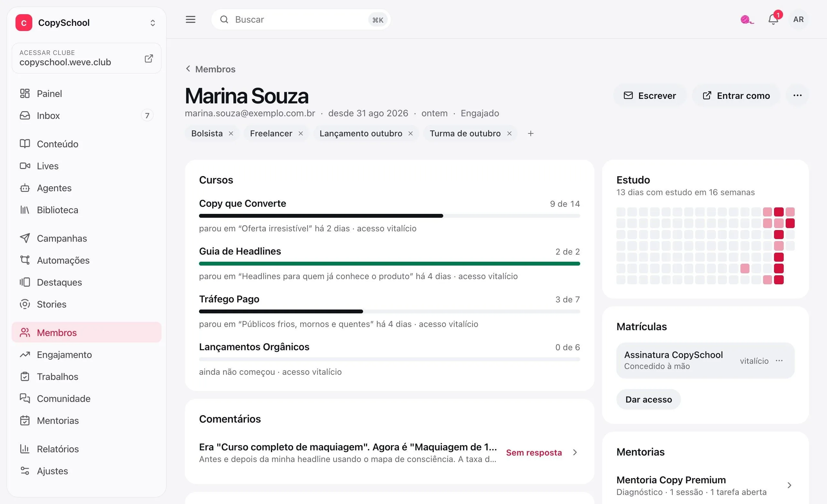Viewport: 827px width, 504px height.
Task: Open Agentes in the sidebar
Action: click(86, 188)
